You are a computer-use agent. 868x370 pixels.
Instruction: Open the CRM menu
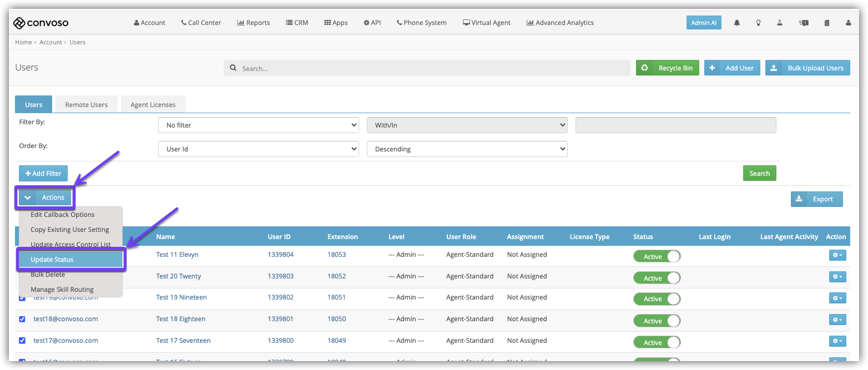point(297,23)
